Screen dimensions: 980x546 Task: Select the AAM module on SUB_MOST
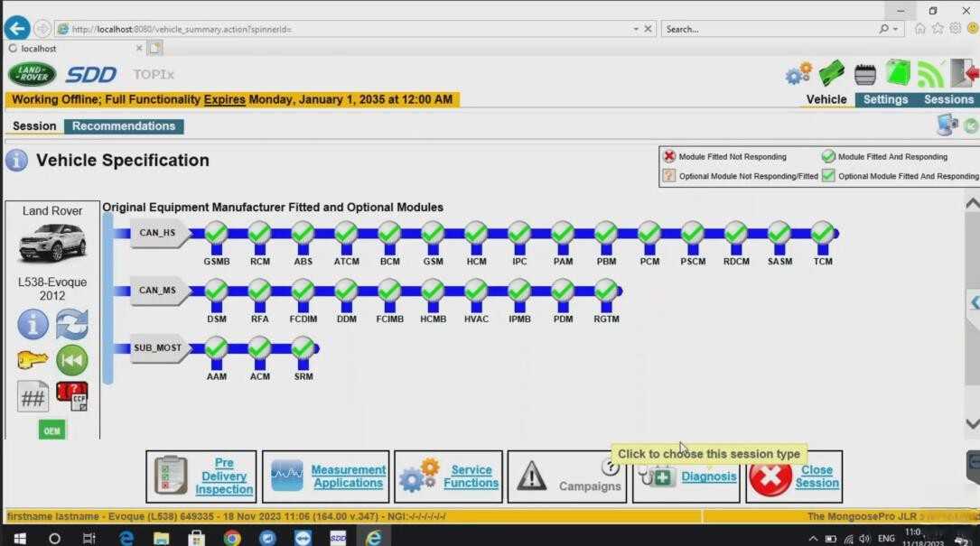216,348
